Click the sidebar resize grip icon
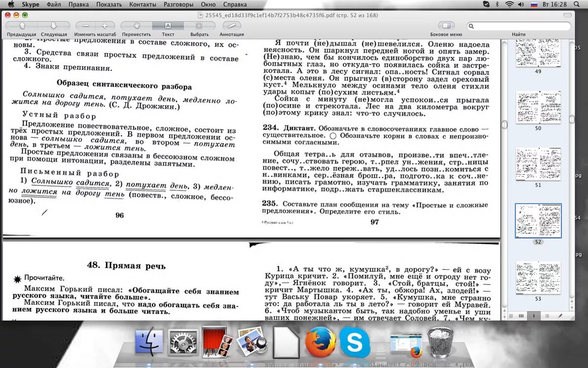The height and width of the screenshot is (368, 588). click(511, 315)
